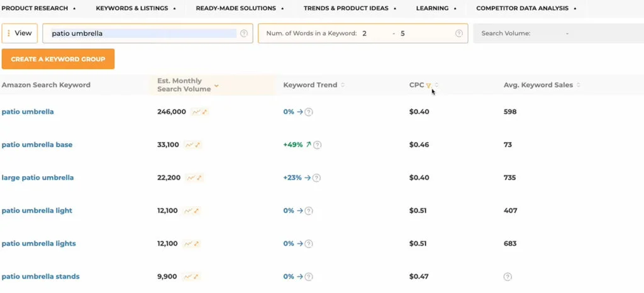
Task: Open the patio umbrella keyword link
Action: [x=28, y=112]
